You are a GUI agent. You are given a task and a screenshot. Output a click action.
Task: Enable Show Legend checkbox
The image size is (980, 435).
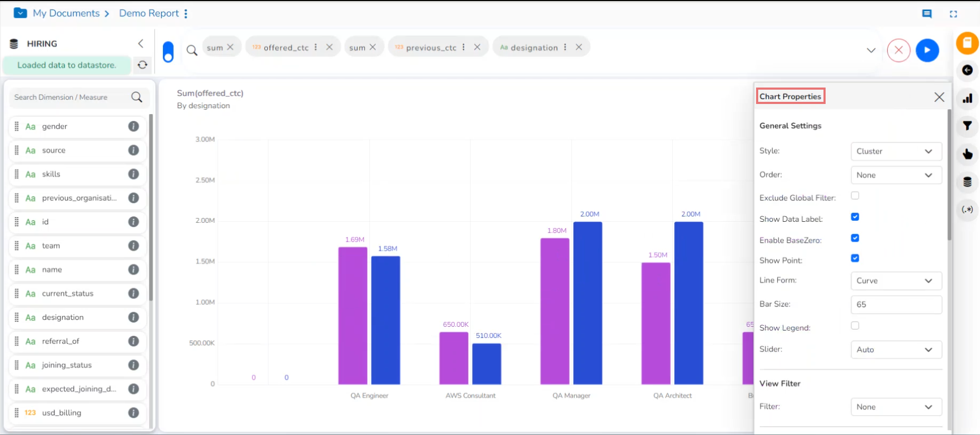tap(855, 326)
